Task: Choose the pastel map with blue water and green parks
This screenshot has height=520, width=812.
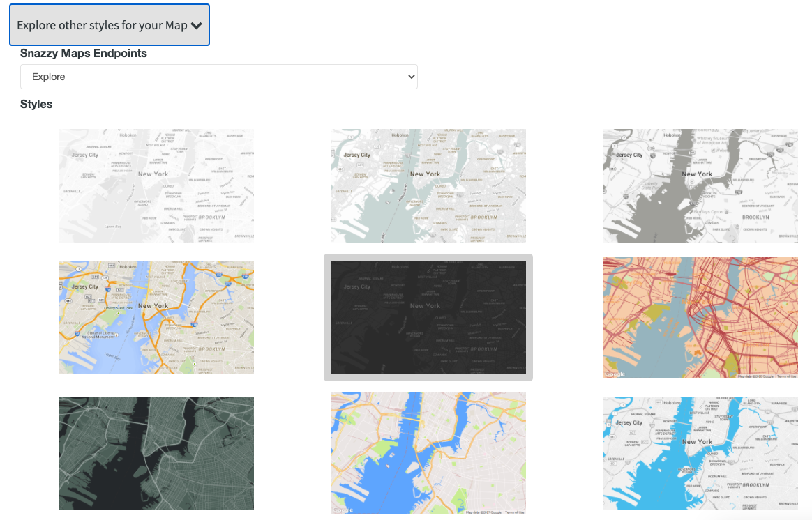Action: (x=428, y=453)
